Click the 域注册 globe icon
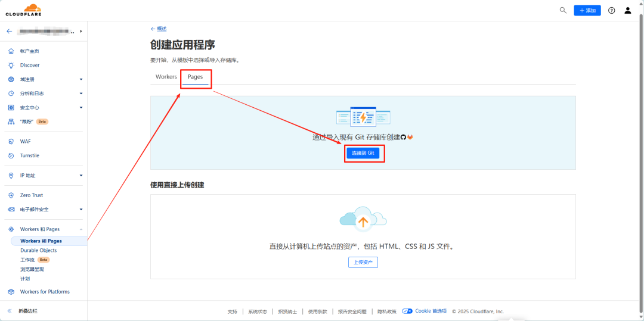Screen dimensions: 644x321 point(11,80)
